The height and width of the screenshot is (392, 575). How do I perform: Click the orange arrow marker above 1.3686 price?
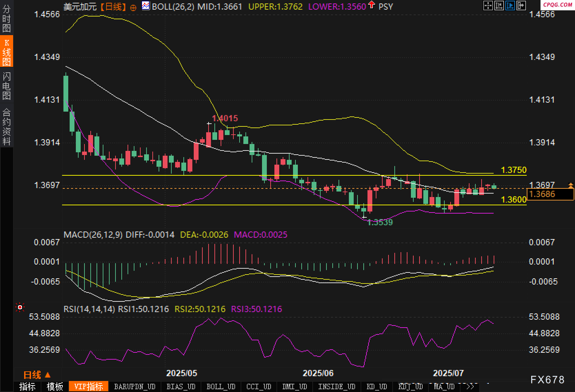[571, 185]
